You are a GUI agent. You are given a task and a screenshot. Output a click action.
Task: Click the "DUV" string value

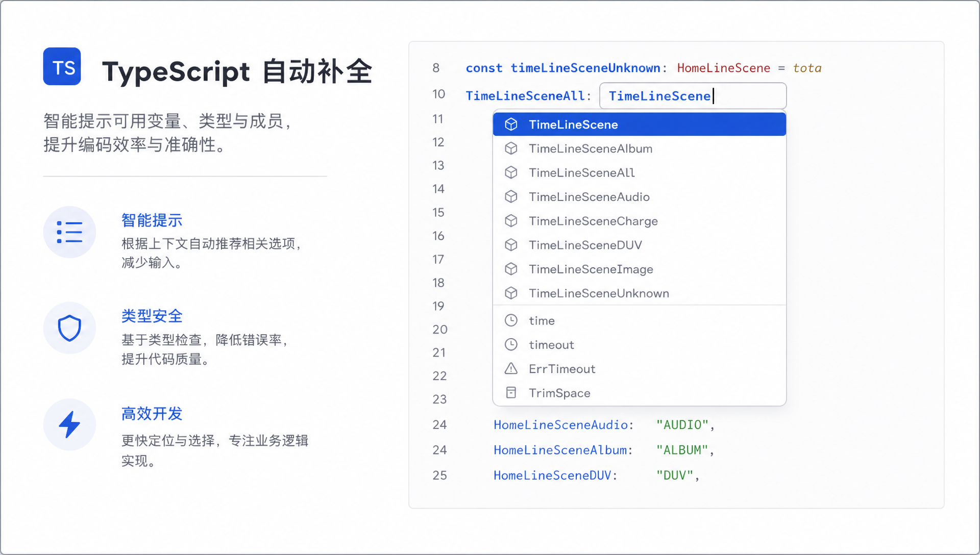coord(675,475)
